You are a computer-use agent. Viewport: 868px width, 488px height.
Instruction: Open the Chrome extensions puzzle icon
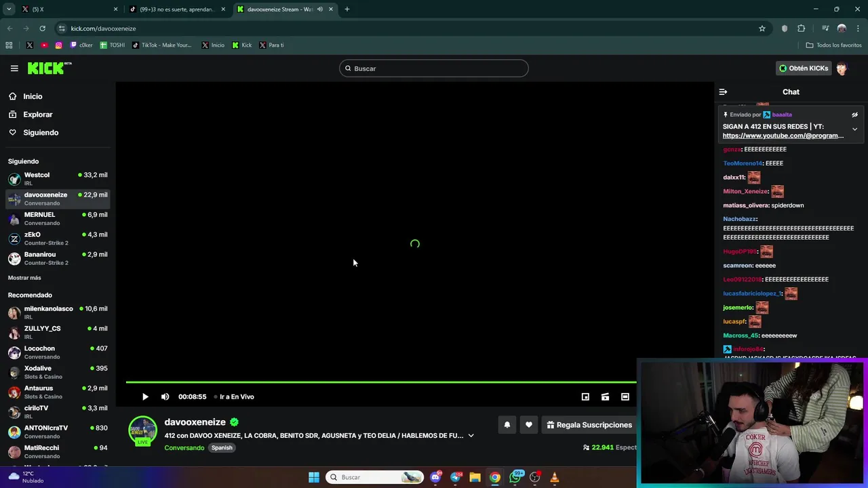(x=802, y=28)
